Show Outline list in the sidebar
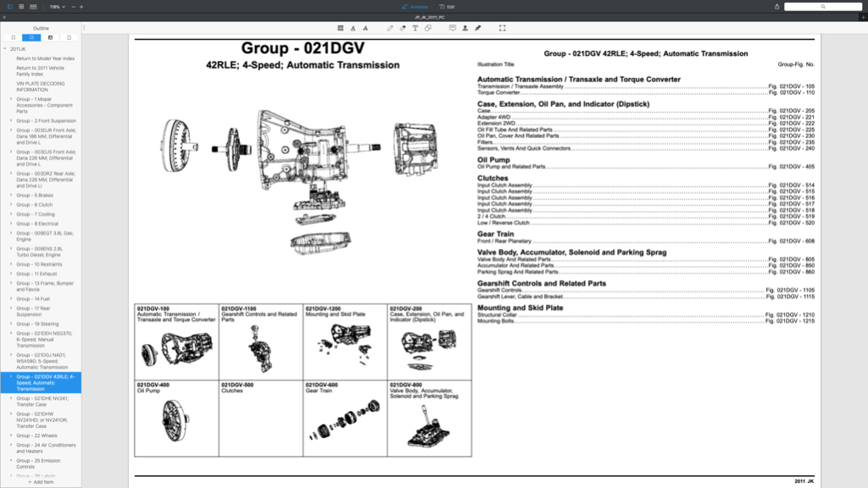This screenshot has height=488, width=868. pyautogui.click(x=31, y=37)
